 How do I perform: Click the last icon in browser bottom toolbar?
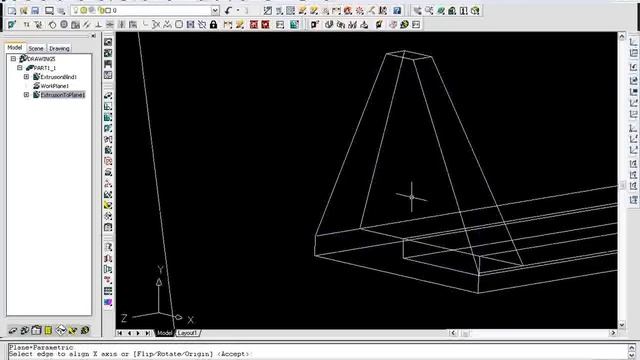coord(85,330)
